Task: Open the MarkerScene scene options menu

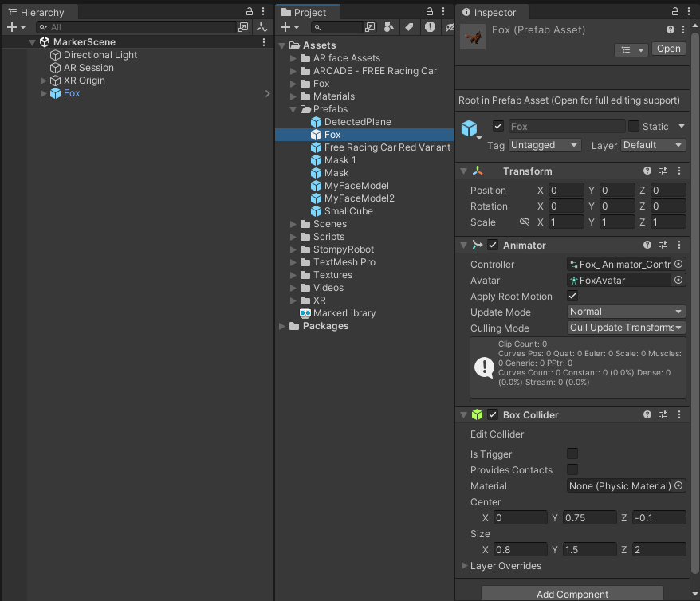Action: (x=264, y=42)
